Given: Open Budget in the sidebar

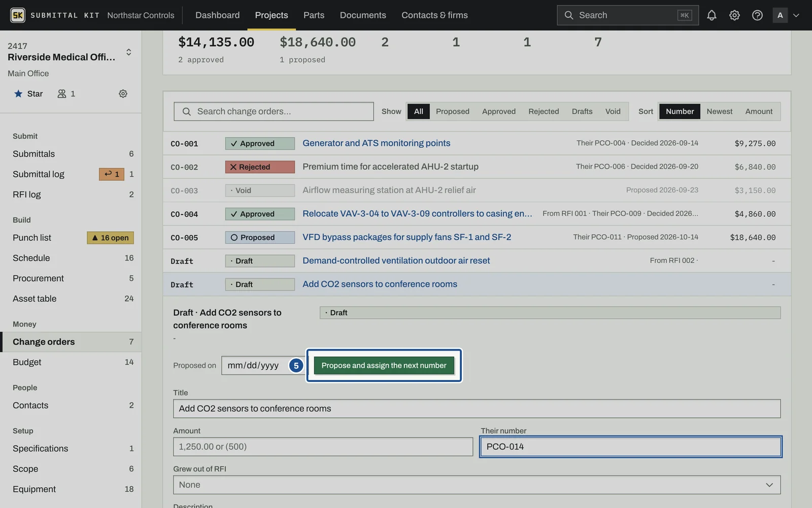Looking at the screenshot, I should click(x=71, y=362).
